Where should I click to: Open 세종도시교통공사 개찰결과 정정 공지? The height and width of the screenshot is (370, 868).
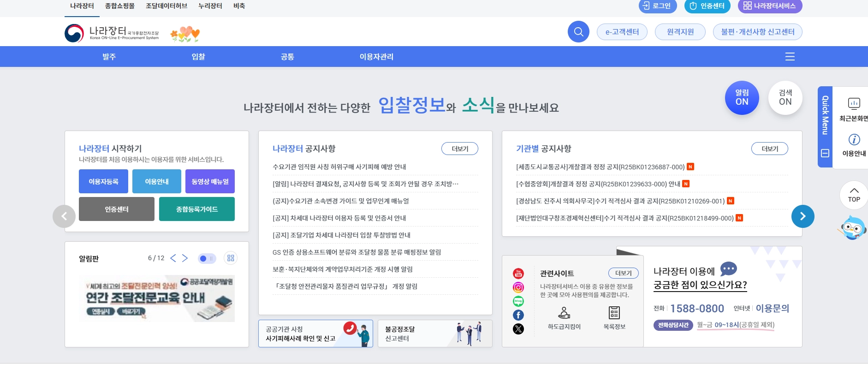point(600,167)
